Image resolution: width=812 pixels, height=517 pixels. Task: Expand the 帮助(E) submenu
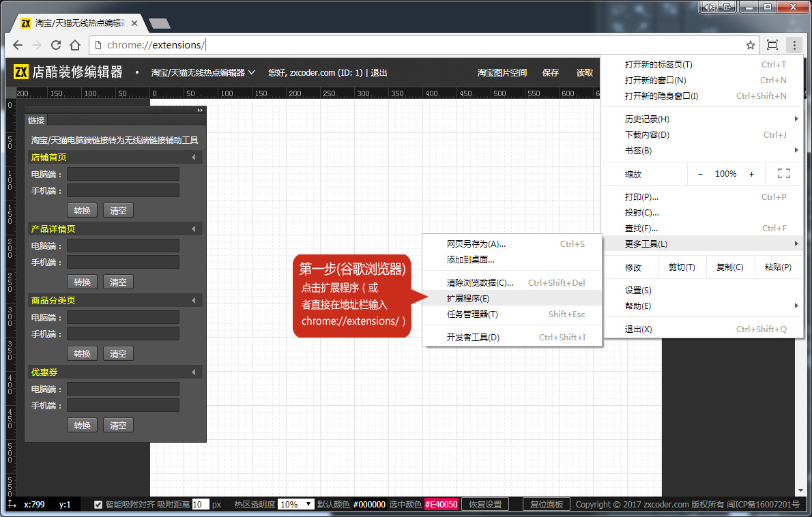click(702, 306)
